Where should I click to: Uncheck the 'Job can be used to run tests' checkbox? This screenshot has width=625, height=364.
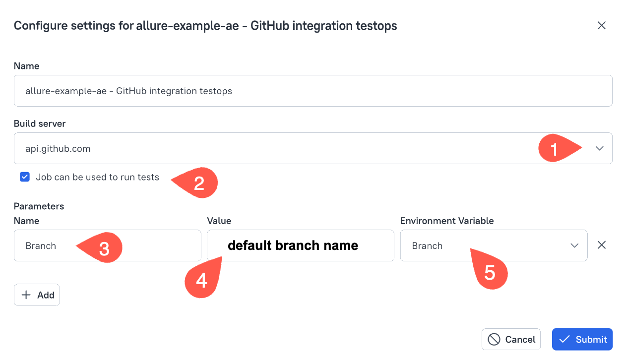[x=25, y=177]
